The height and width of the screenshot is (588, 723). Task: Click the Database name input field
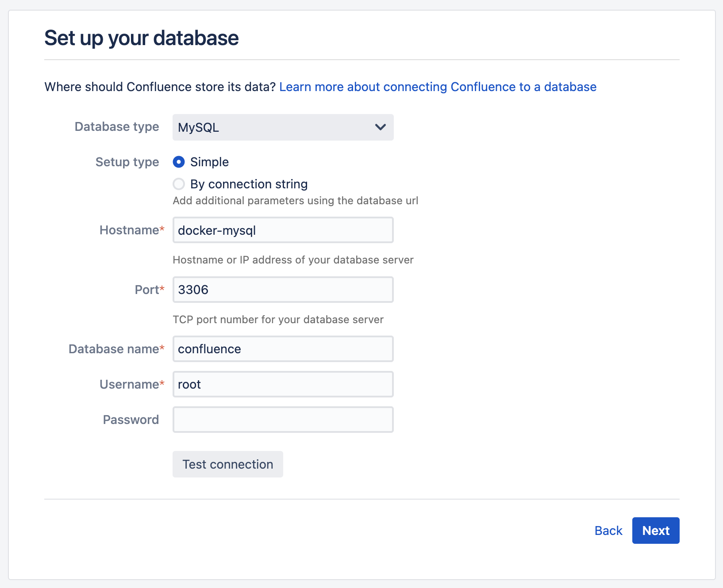click(283, 349)
